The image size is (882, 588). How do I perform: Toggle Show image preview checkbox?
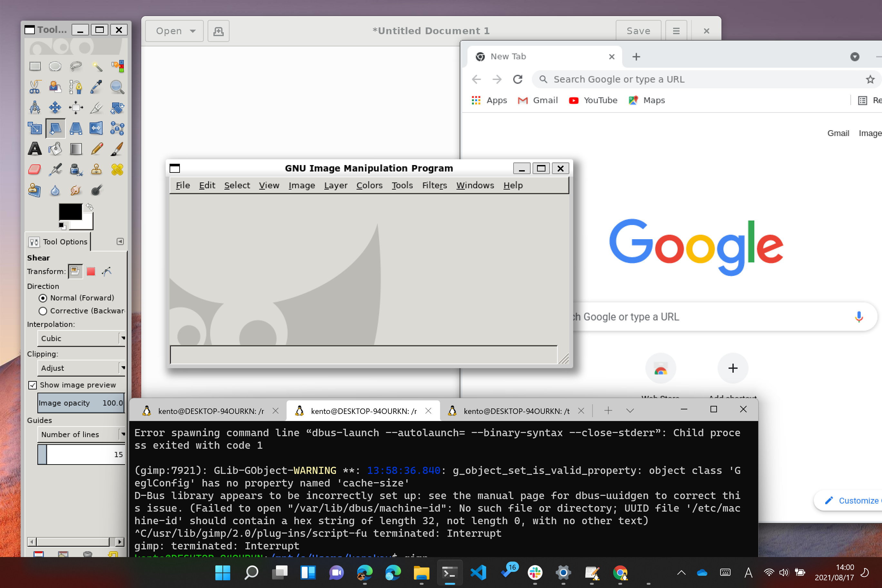pos(33,385)
